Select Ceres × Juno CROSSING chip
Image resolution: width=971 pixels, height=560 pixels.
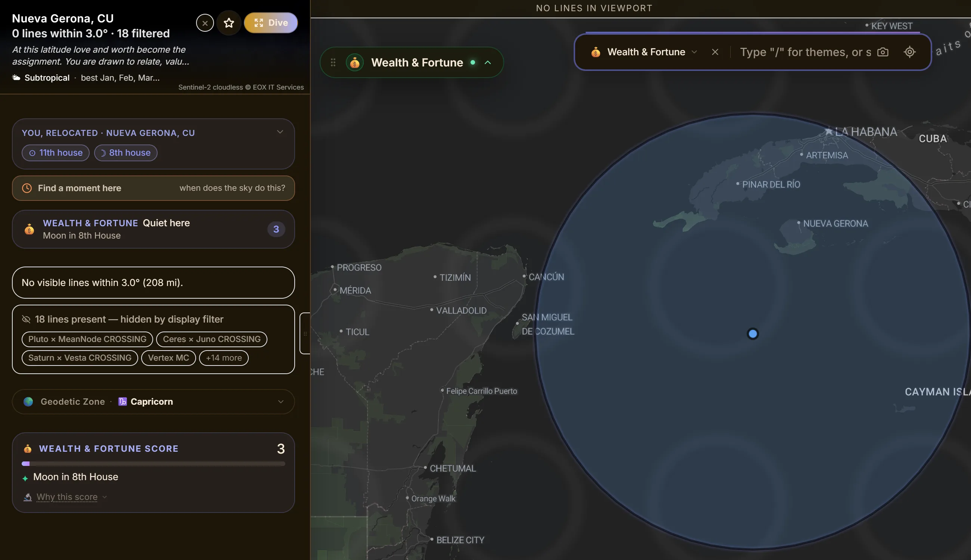(212, 339)
